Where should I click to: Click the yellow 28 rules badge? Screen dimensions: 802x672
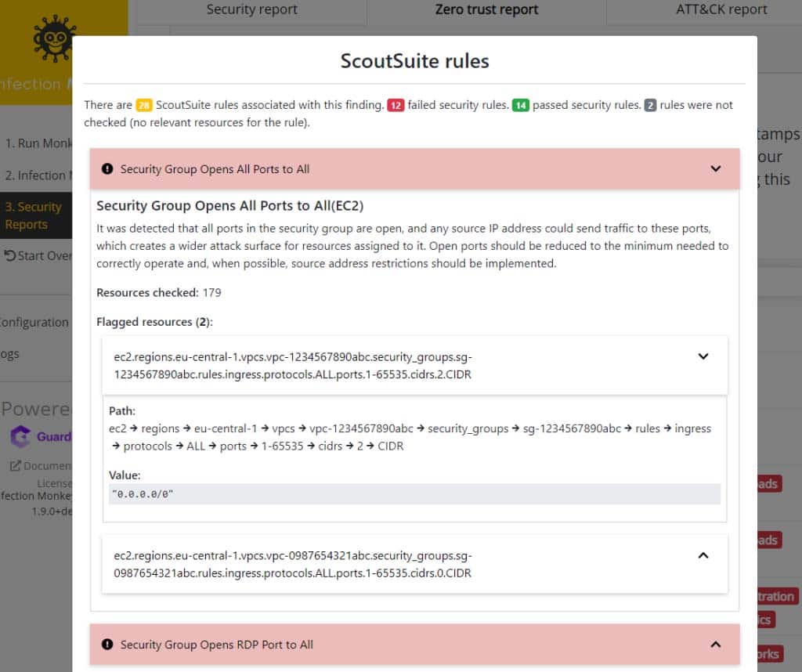pos(144,105)
